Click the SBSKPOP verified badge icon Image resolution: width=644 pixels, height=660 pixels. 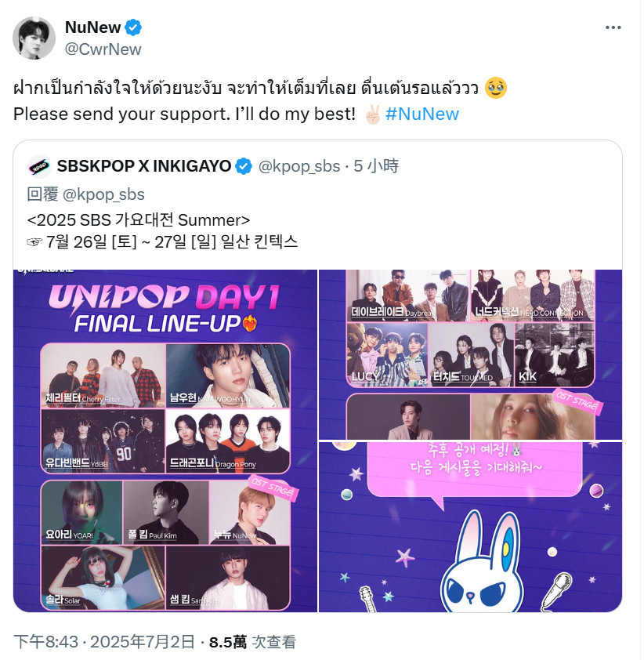point(244,166)
